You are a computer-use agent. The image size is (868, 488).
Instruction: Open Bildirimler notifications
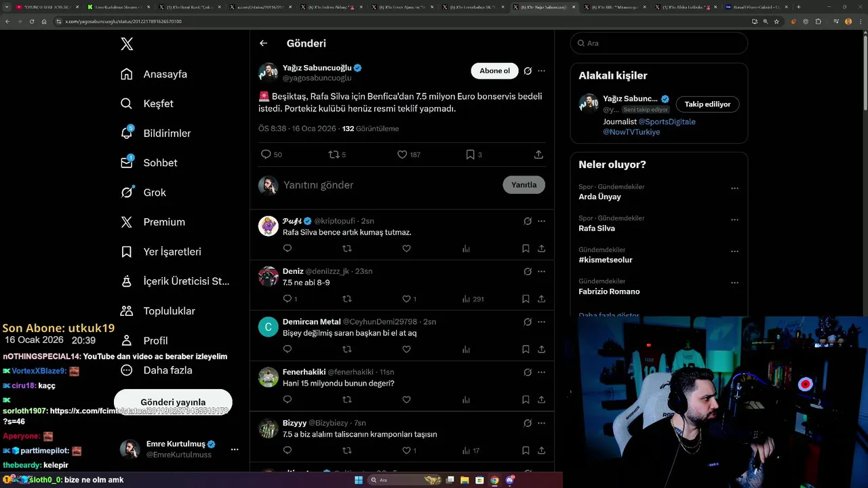point(155,134)
